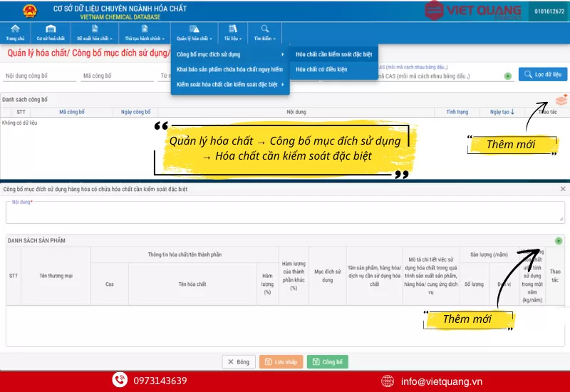570x392 pixels.
Task: Click the Trang chủ home icon
Action: point(15,29)
